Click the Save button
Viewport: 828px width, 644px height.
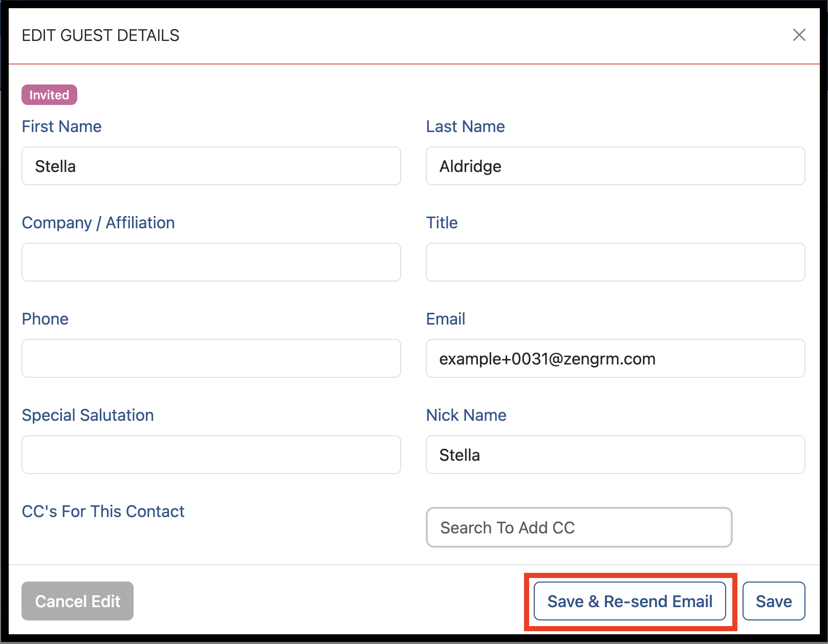tap(774, 601)
